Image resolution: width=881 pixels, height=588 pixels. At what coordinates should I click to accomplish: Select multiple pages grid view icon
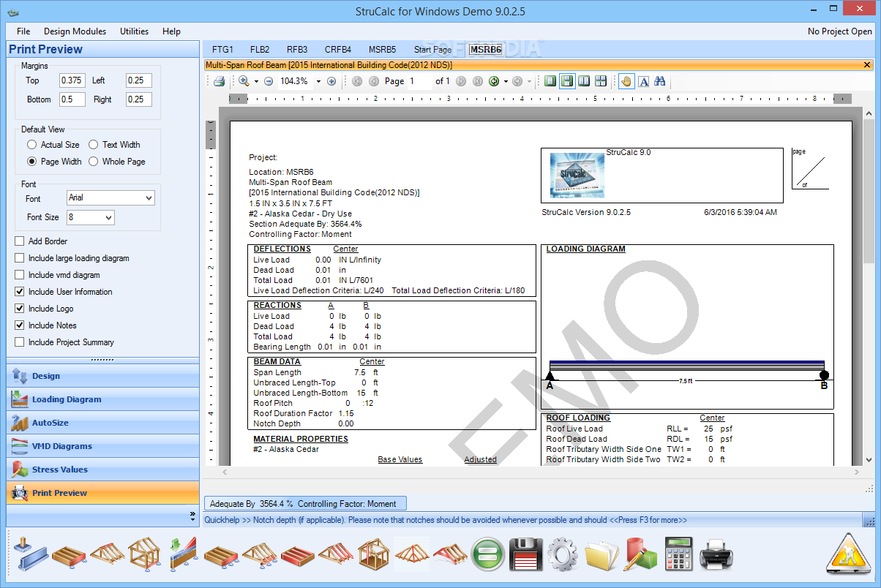coord(601,81)
